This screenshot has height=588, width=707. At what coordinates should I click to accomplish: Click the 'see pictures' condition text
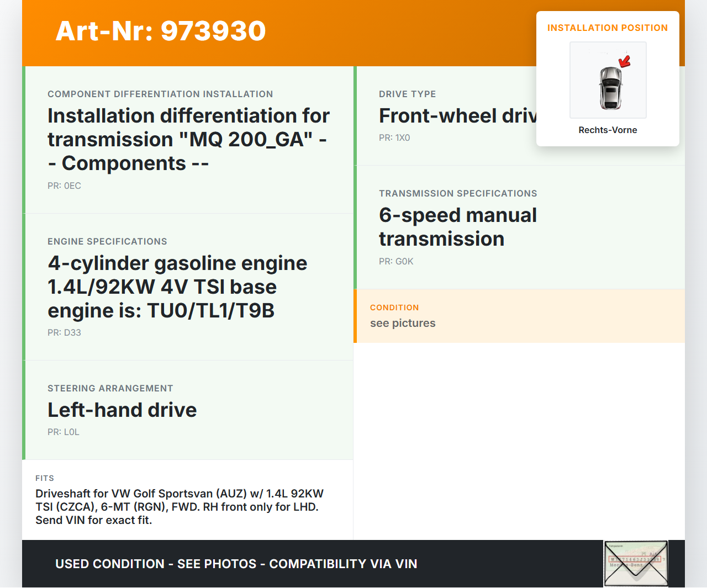[x=403, y=323]
